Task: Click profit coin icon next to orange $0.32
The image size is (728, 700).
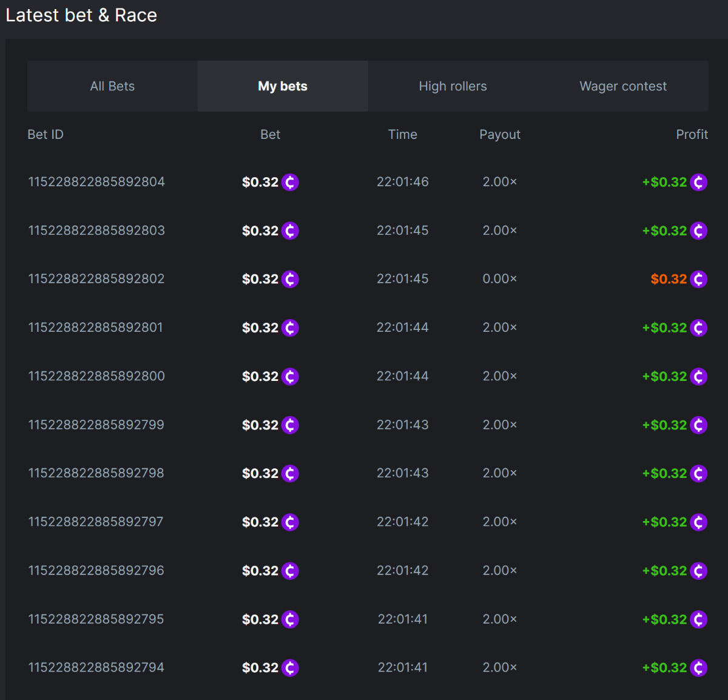Action: (698, 279)
